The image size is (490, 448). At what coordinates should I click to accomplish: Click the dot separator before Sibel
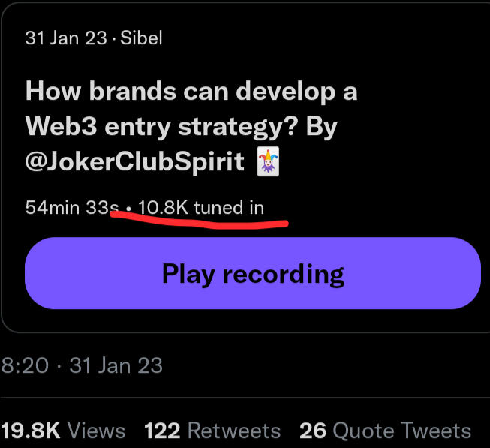coord(114,38)
